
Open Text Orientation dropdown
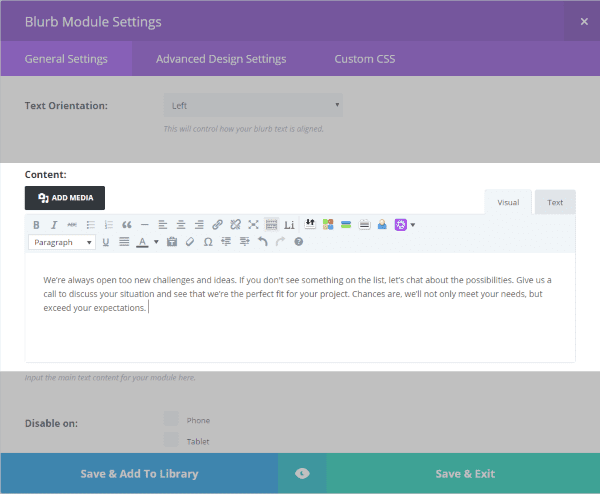pyautogui.click(x=253, y=105)
